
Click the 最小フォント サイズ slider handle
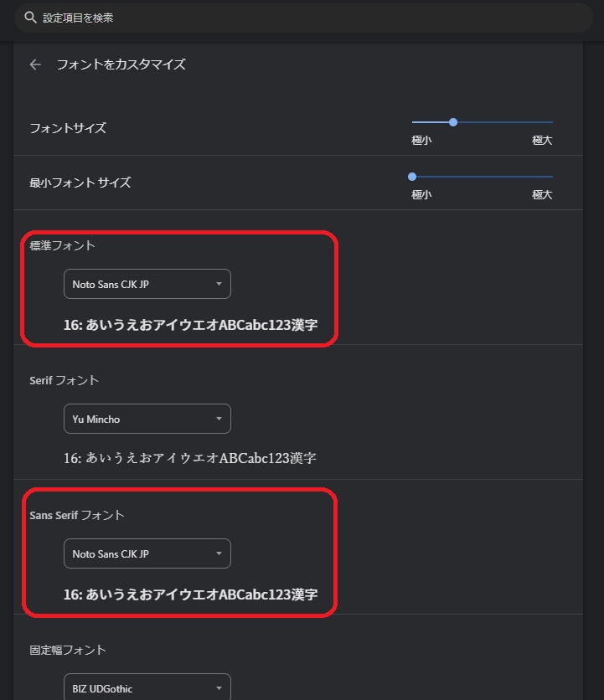(412, 177)
